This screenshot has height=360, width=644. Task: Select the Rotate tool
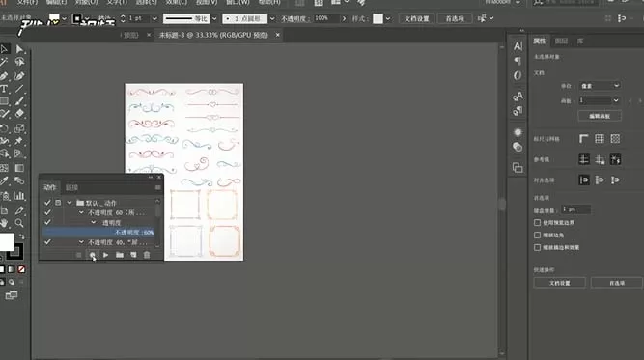[4, 128]
